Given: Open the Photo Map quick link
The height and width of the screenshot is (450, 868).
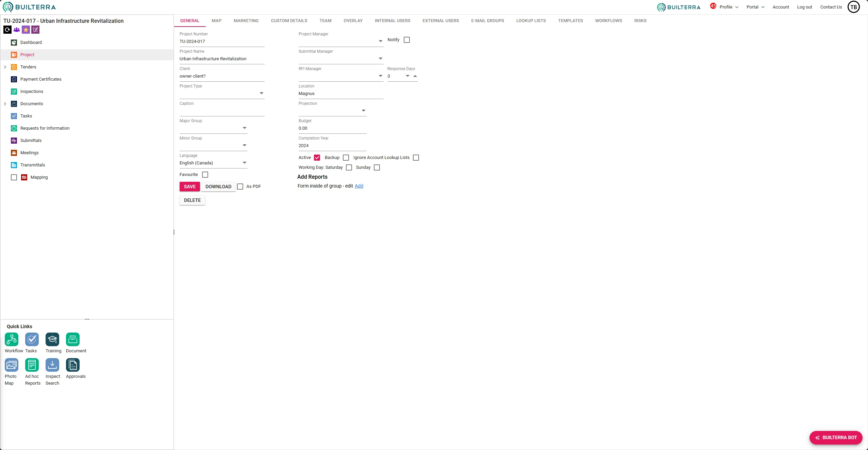Looking at the screenshot, I should 12,365.
